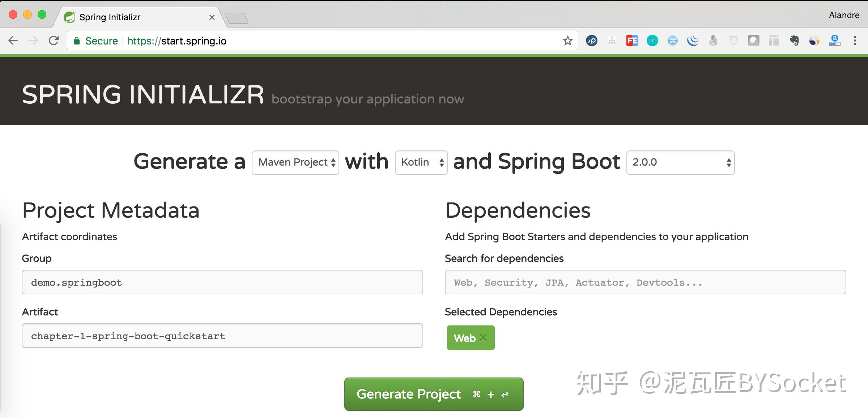868x418 pixels.
Task: Change the language from Kotlin dropdown
Action: click(x=421, y=162)
